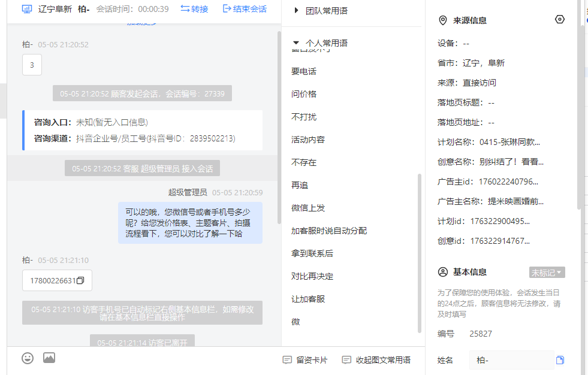Select the 要电话 quick phrase
Viewport: 588px width, 375px height.
pos(304,71)
